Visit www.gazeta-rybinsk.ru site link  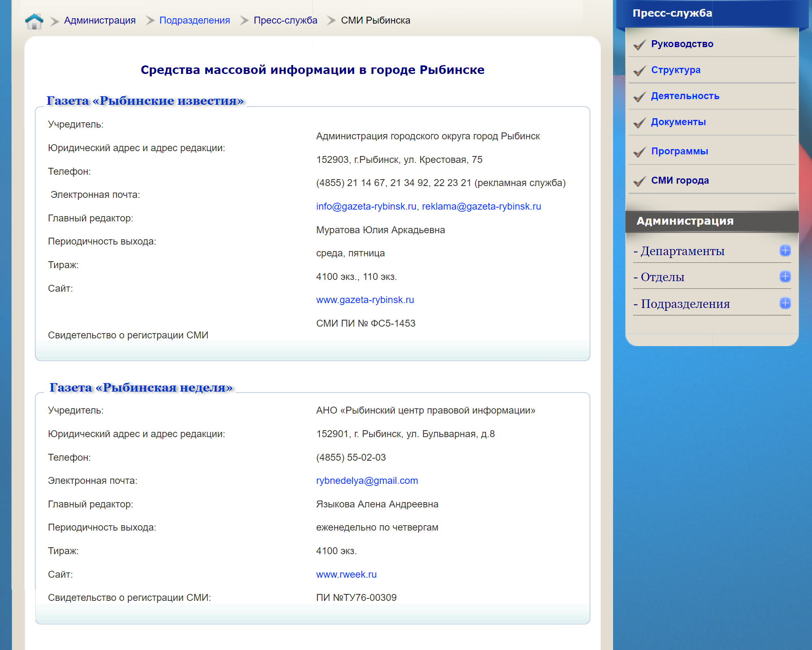tap(365, 300)
